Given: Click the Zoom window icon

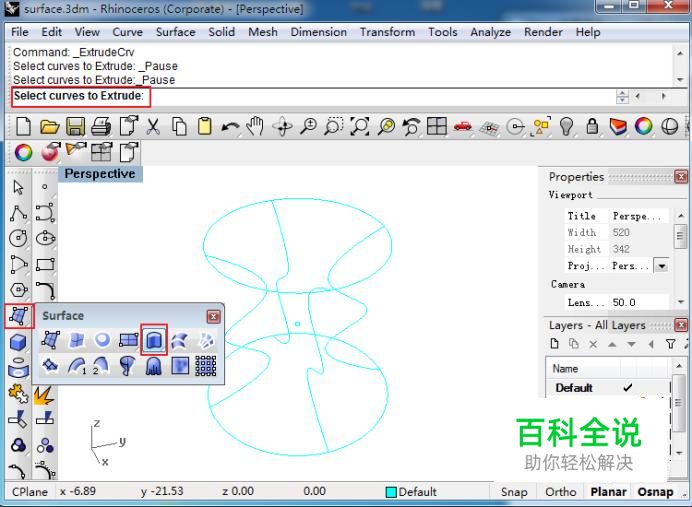Looking at the screenshot, I should [x=334, y=127].
